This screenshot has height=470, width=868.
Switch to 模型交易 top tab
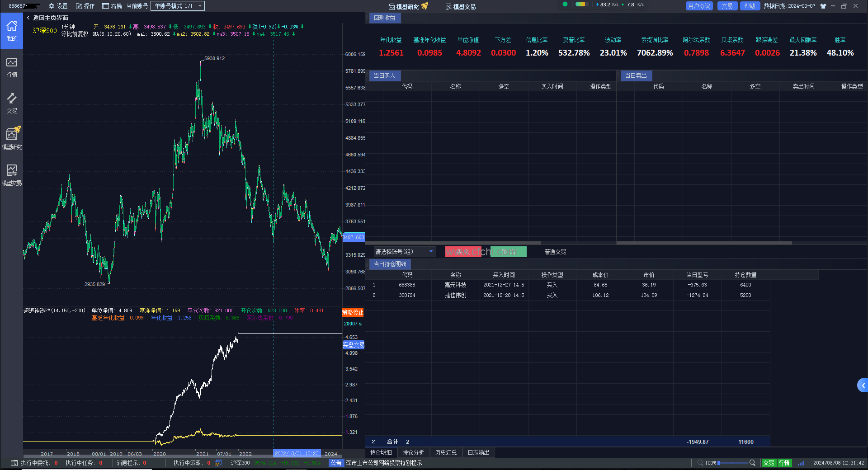[x=461, y=6]
